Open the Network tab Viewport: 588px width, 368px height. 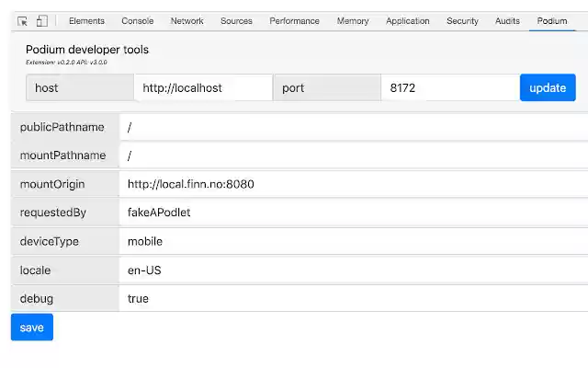(187, 21)
